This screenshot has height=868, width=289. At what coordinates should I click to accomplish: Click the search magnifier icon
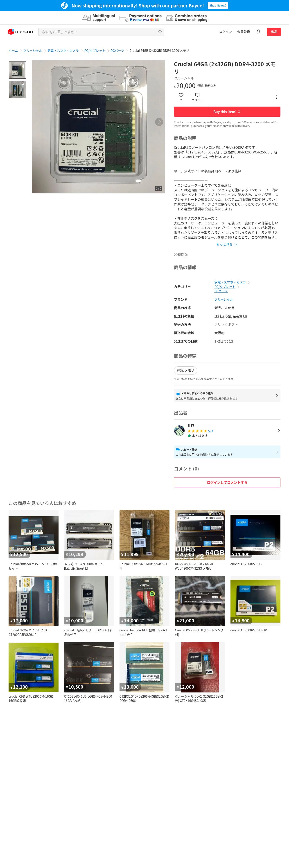coord(160,32)
